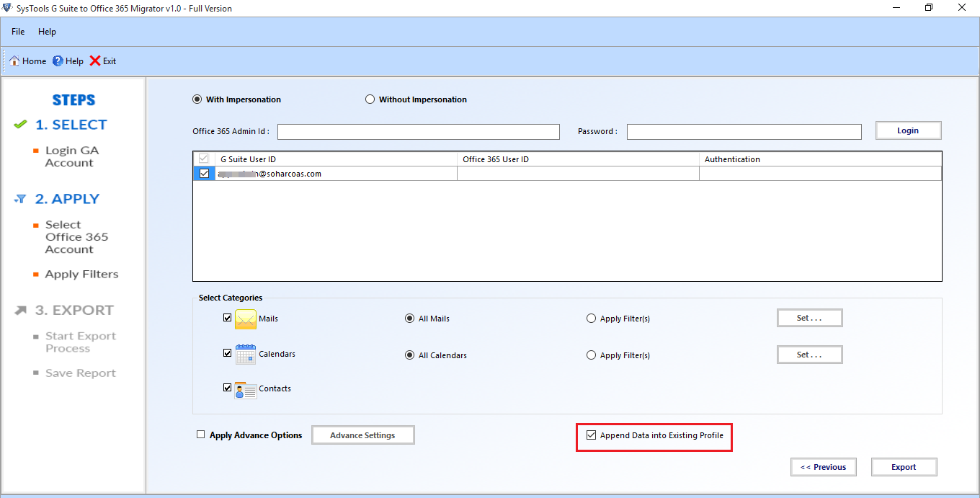Select Start Export Process step
The width and height of the screenshot is (980, 498).
[x=81, y=342]
